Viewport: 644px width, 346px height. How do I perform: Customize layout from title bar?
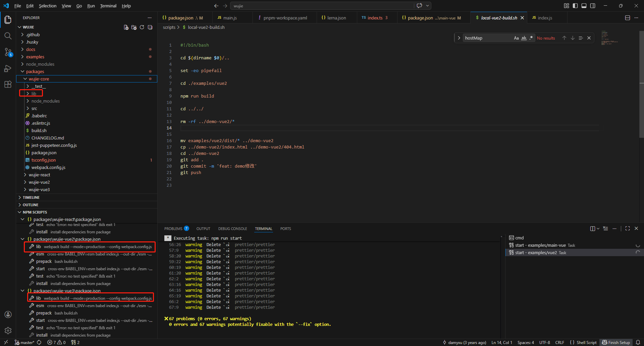click(x=567, y=6)
